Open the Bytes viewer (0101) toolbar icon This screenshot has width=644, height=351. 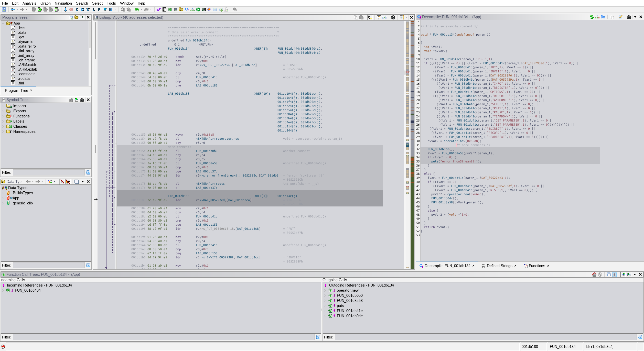tap(164, 9)
